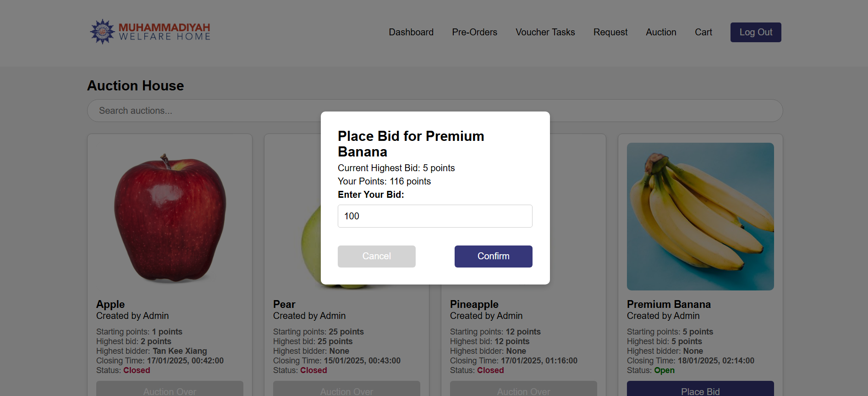The image size is (868, 396).
Task: Click the Search auctions field
Action: point(202,111)
